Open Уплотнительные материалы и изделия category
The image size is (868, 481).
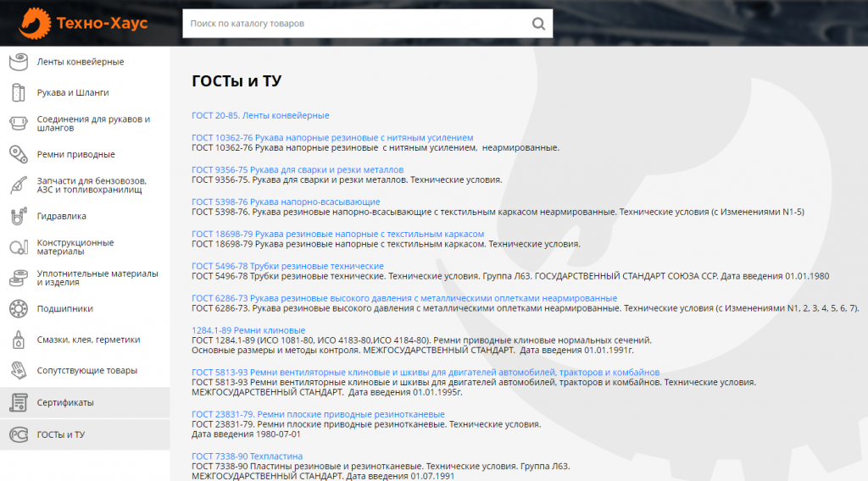click(x=97, y=278)
